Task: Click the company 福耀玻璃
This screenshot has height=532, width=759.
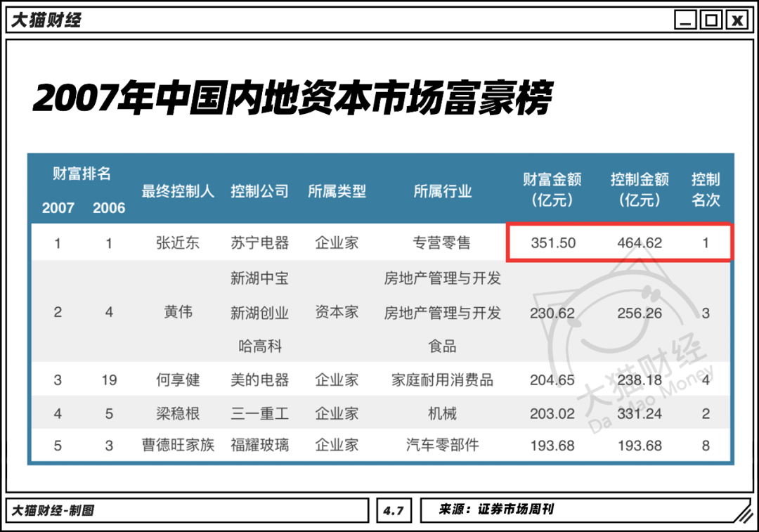Action: (259, 445)
